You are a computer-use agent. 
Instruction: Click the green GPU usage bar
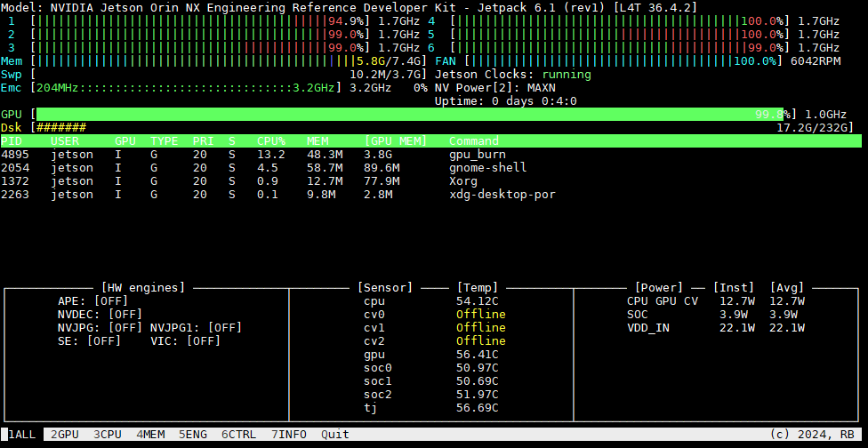410,115
